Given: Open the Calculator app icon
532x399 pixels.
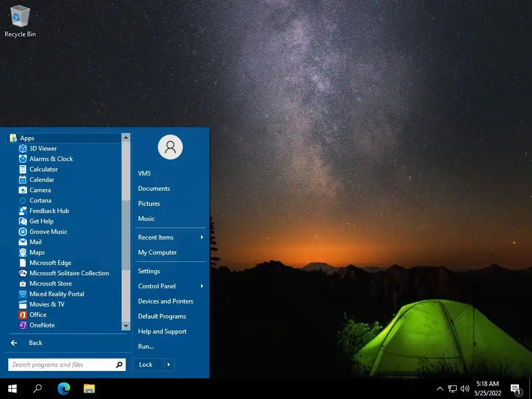Looking at the screenshot, I should coord(23,169).
